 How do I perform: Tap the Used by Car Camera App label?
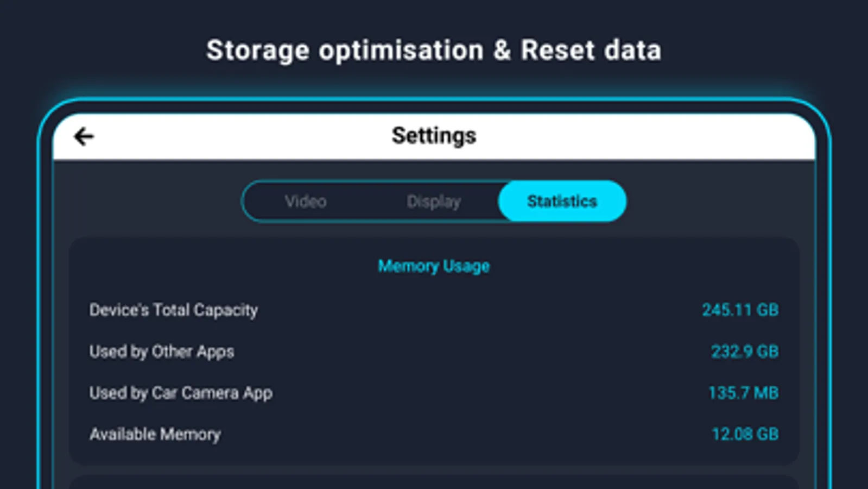[x=181, y=393]
